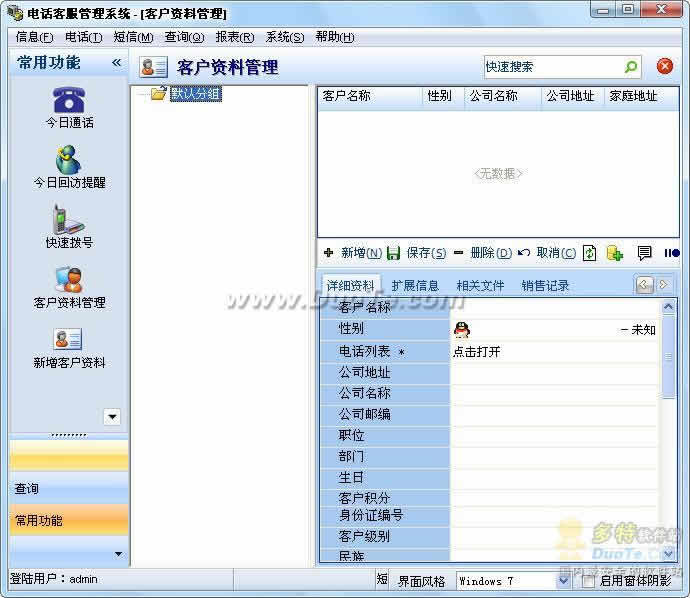Open 今日通话 from the sidebar
This screenshot has height=598, width=690.
click(x=69, y=104)
